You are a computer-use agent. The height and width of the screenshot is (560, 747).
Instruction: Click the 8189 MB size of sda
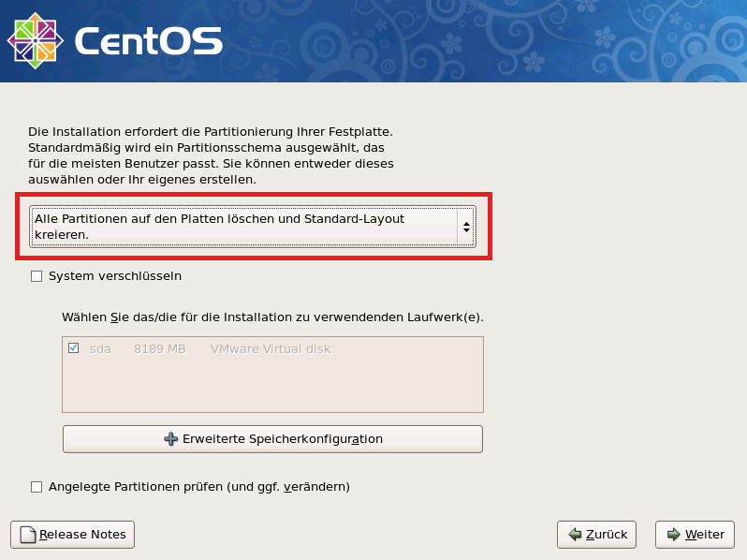(x=160, y=349)
